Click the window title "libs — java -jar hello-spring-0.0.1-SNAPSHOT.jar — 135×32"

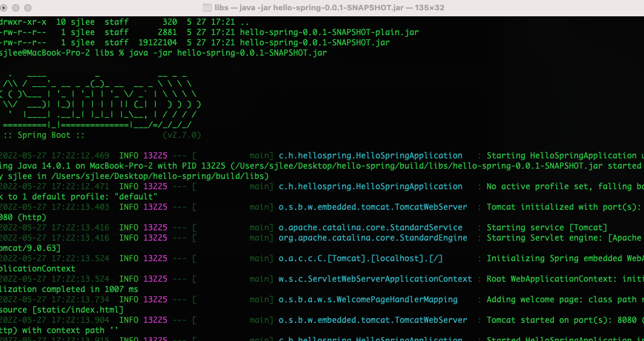tap(330, 8)
